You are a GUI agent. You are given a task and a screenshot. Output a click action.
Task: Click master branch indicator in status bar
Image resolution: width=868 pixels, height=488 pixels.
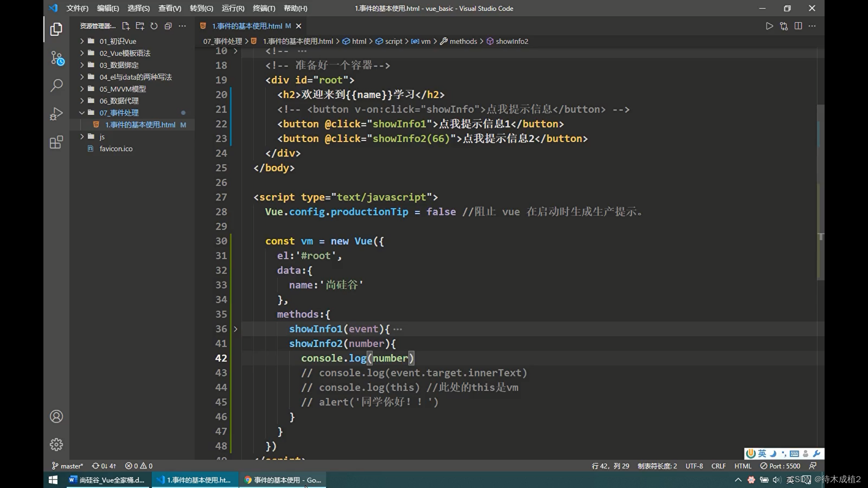coord(67,466)
